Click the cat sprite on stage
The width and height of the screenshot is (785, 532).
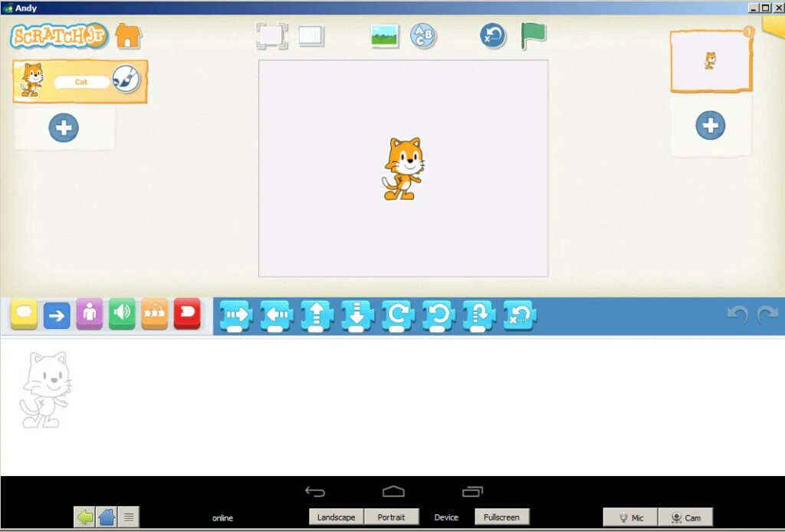point(403,169)
